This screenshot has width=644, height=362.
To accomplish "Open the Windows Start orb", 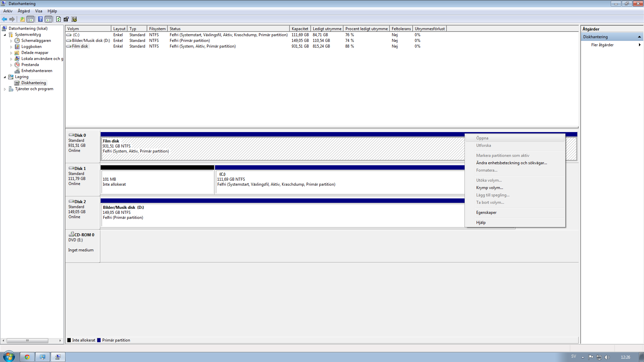I will click(9, 357).
